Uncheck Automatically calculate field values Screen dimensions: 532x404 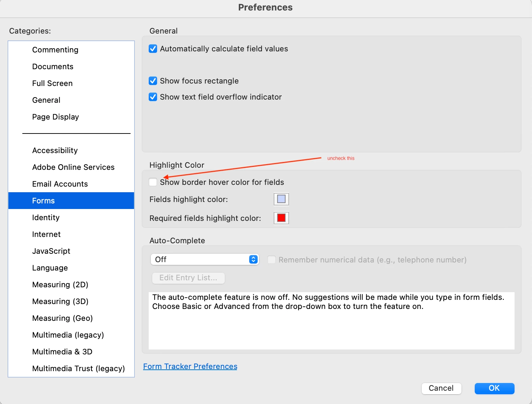click(153, 49)
